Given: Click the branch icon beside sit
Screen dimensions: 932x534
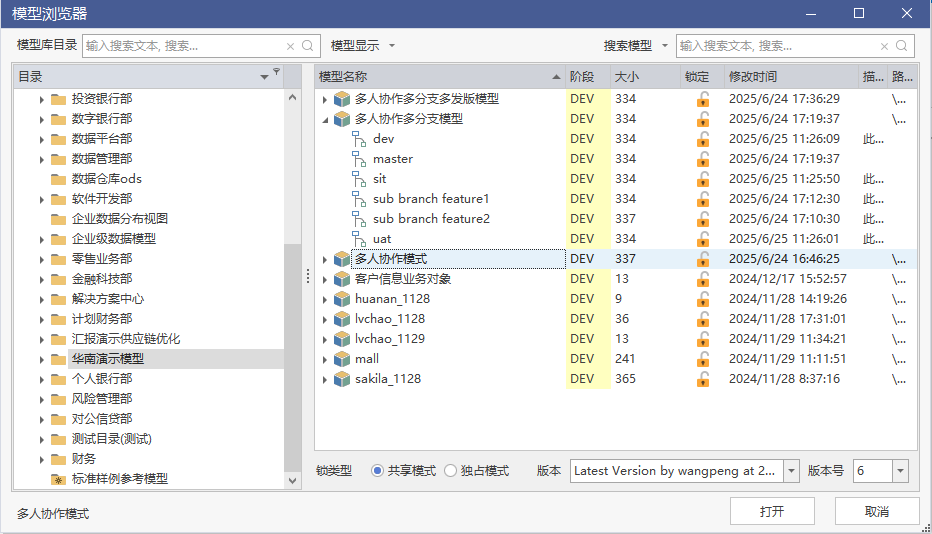Looking at the screenshot, I should pos(359,179).
